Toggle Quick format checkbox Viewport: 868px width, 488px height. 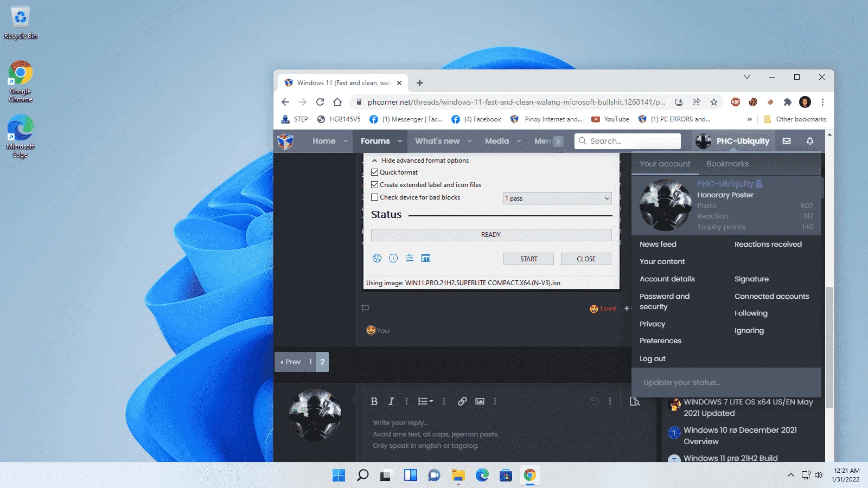pyautogui.click(x=374, y=172)
